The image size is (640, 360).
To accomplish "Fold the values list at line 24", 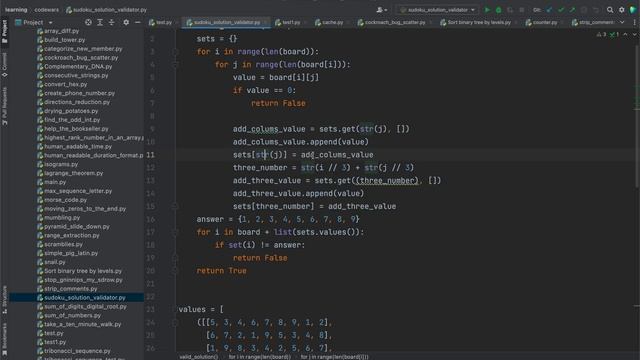I will point(175,322).
